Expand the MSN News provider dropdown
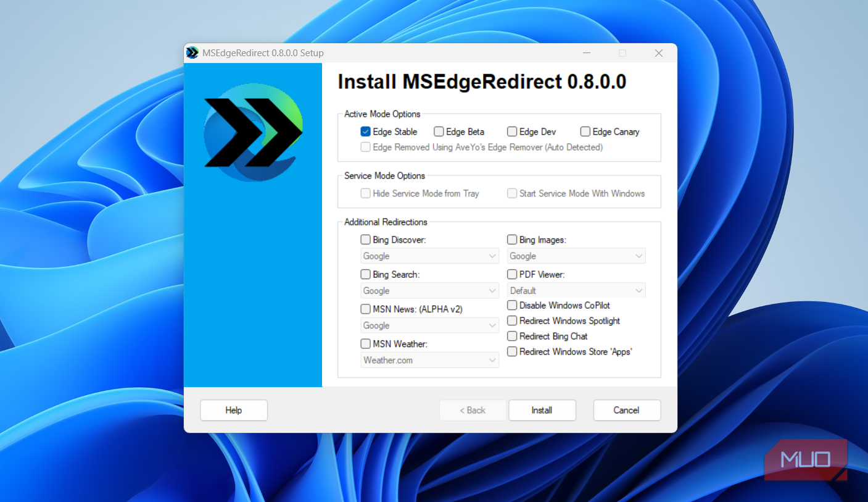The image size is (868, 502). (430, 325)
